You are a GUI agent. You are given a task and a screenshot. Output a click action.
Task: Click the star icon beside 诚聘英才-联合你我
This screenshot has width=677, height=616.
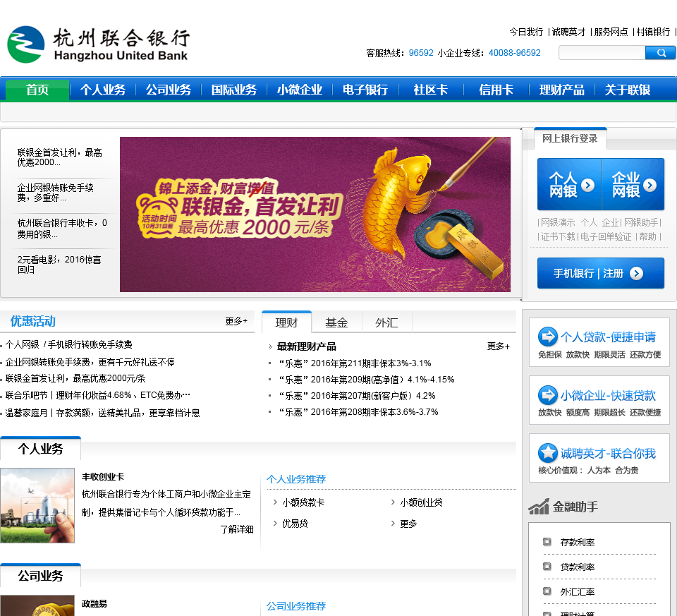pyautogui.click(x=548, y=453)
